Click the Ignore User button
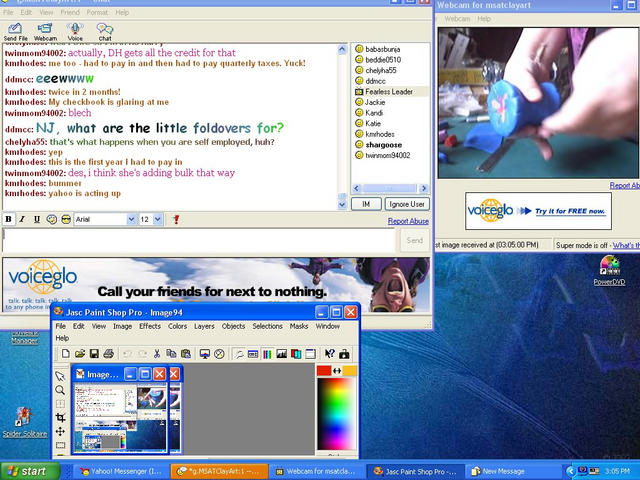 point(407,204)
